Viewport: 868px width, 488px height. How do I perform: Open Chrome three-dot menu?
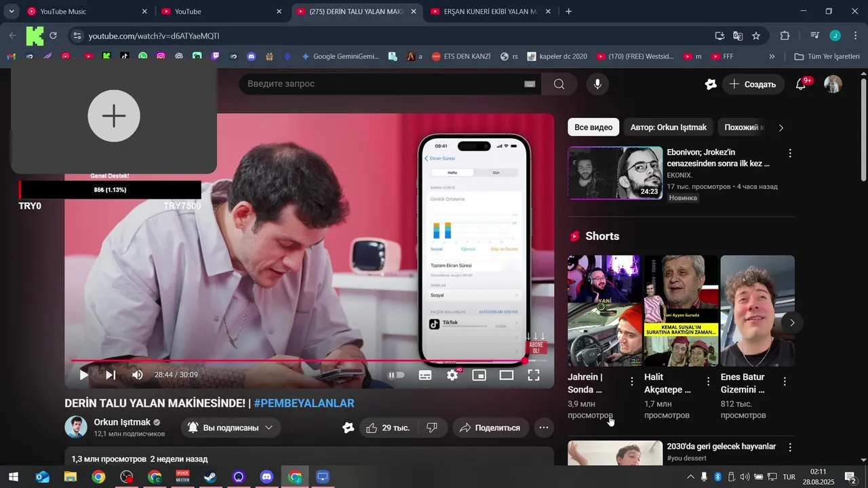854,36
